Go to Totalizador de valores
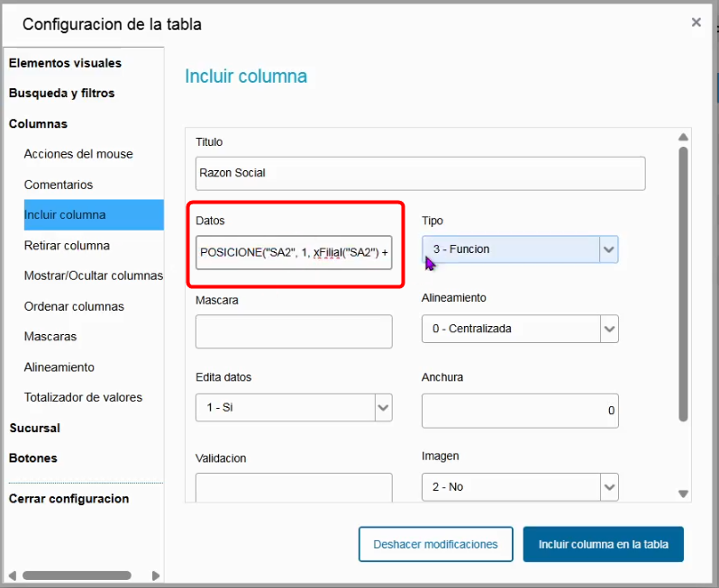This screenshot has height=588, width=719. pos(83,397)
